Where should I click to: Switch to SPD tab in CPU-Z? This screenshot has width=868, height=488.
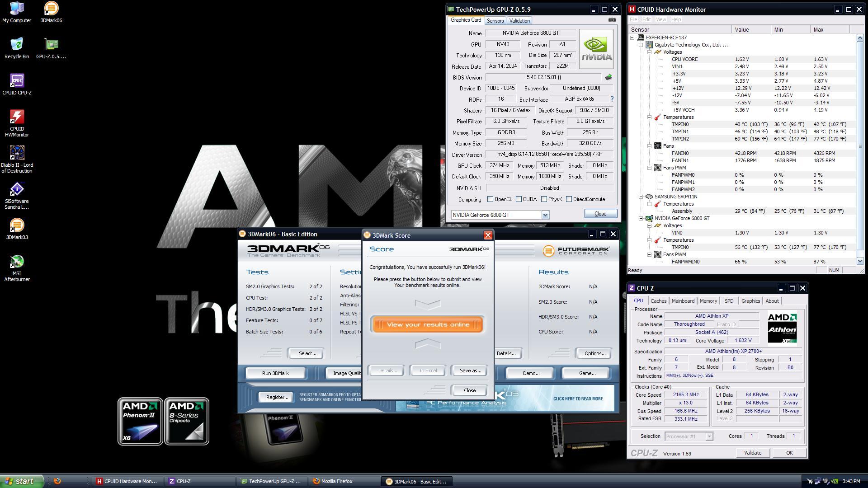729,301
